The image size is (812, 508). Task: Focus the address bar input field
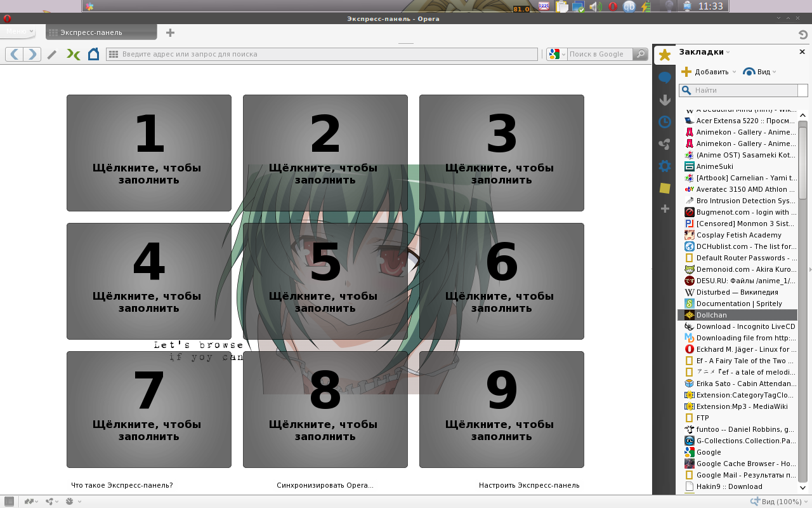(x=322, y=55)
